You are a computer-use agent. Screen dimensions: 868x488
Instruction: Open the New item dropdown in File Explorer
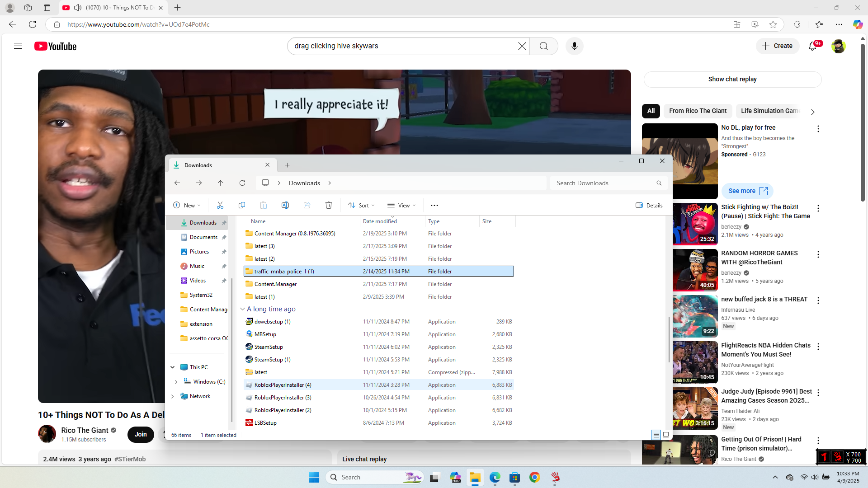click(x=187, y=205)
